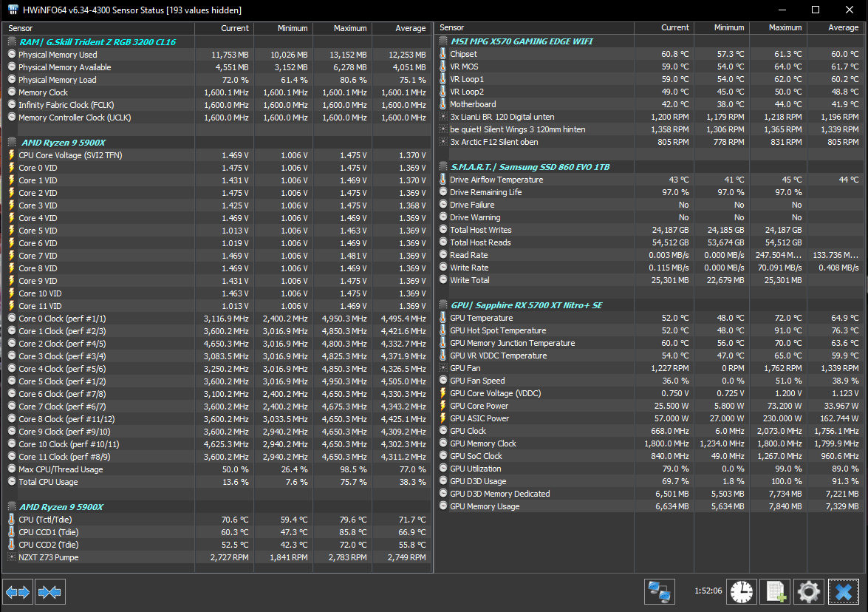The image size is (868, 612).
Task: Click the expand layout arrows button
Action: (18, 592)
